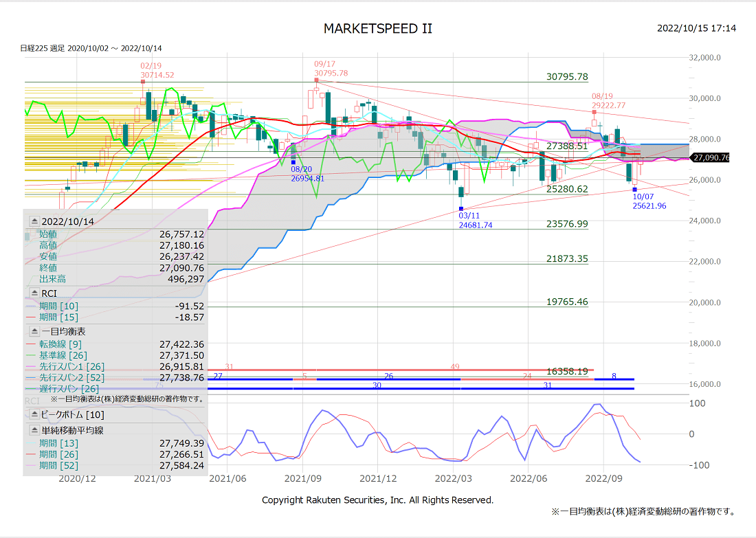Select the 出来高 value 496,297
The height and width of the screenshot is (538, 756).
pos(186,279)
